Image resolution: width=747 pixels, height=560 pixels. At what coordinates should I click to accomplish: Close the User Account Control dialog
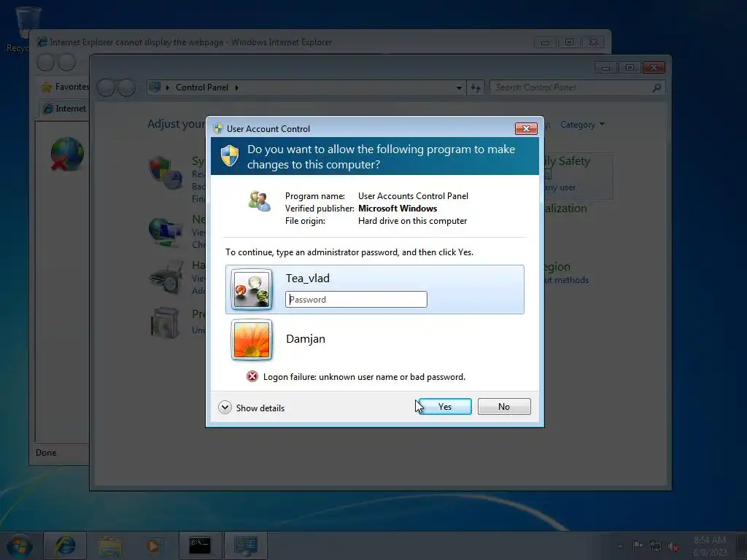(526, 128)
